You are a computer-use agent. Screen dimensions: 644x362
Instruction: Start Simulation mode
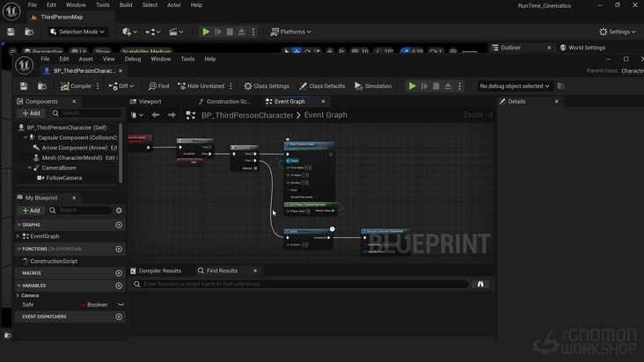373,86
